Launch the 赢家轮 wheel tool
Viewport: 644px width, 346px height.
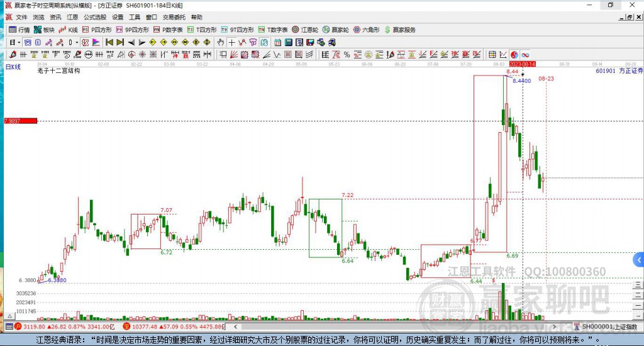pos(336,30)
